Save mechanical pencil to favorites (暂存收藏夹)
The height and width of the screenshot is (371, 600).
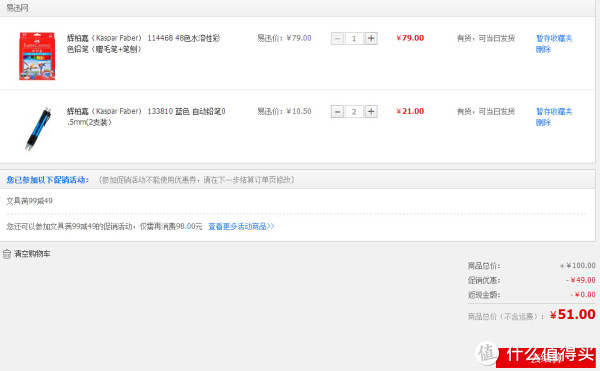554,111
